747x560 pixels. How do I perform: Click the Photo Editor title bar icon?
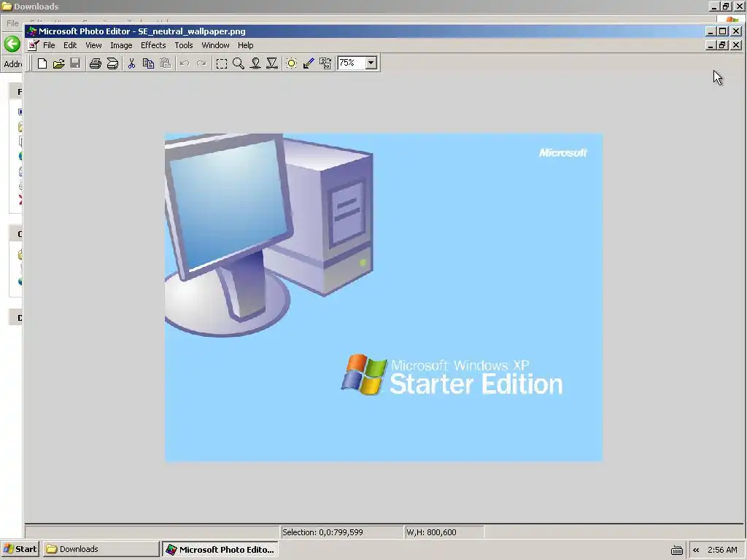32,31
